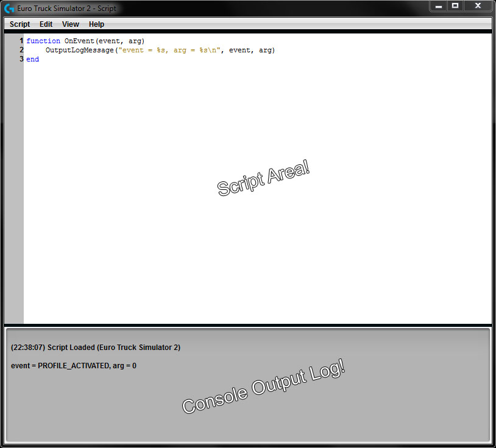Open the Script menu
496x448 pixels.
tap(19, 24)
